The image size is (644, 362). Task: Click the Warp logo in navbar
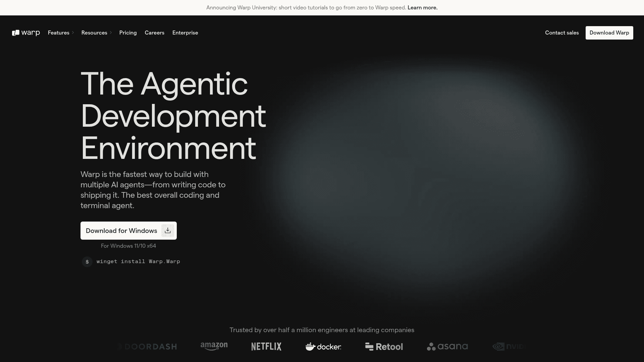click(x=26, y=33)
